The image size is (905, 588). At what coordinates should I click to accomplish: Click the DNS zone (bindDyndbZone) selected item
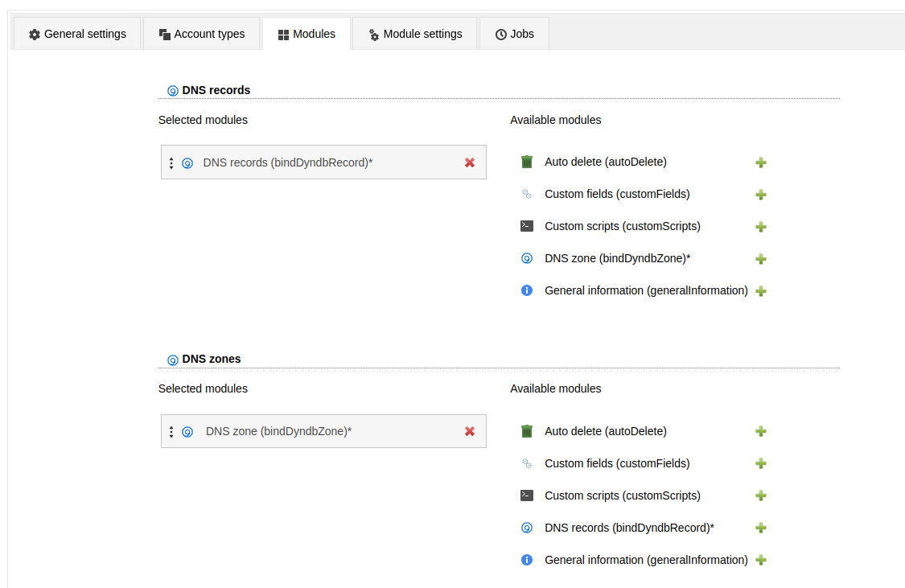click(x=278, y=432)
